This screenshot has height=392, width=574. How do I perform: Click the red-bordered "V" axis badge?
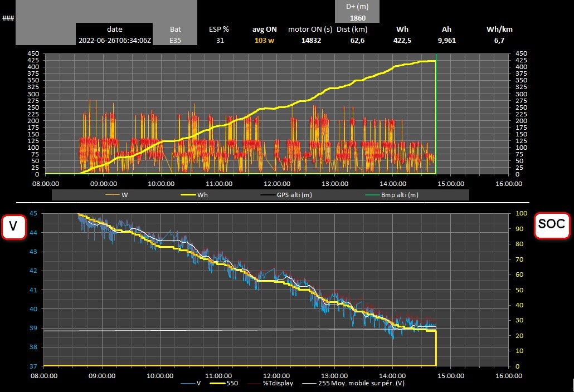point(13,227)
